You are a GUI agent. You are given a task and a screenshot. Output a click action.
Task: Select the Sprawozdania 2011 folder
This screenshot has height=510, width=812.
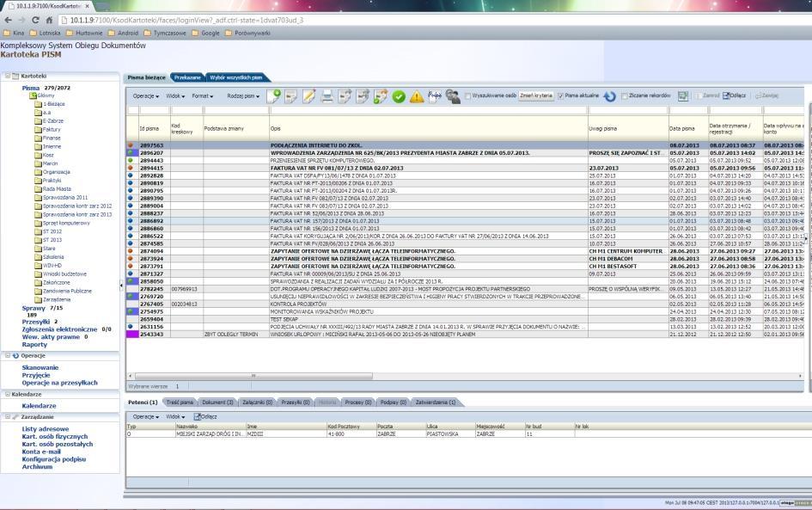pyautogui.click(x=65, y=198)
